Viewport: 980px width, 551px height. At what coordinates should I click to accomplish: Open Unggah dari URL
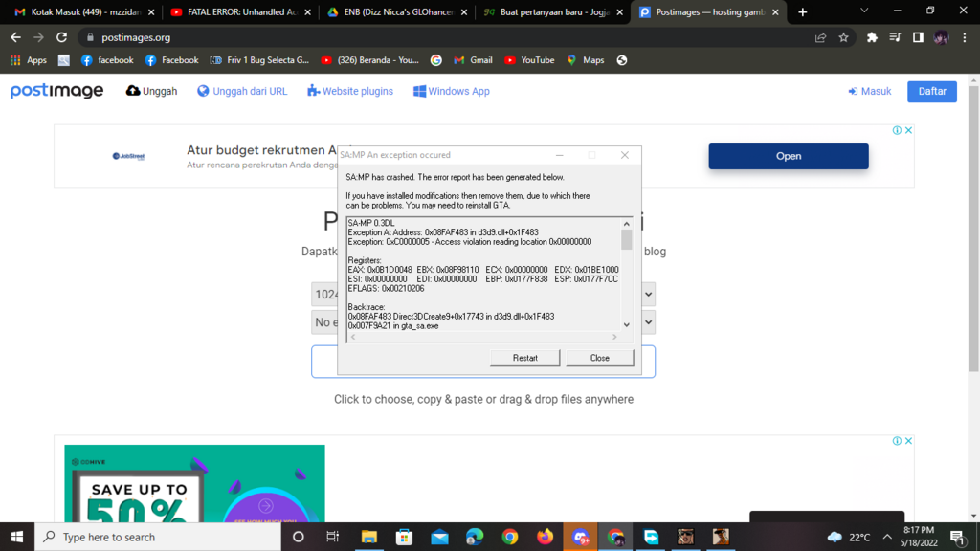click(242, 91)
